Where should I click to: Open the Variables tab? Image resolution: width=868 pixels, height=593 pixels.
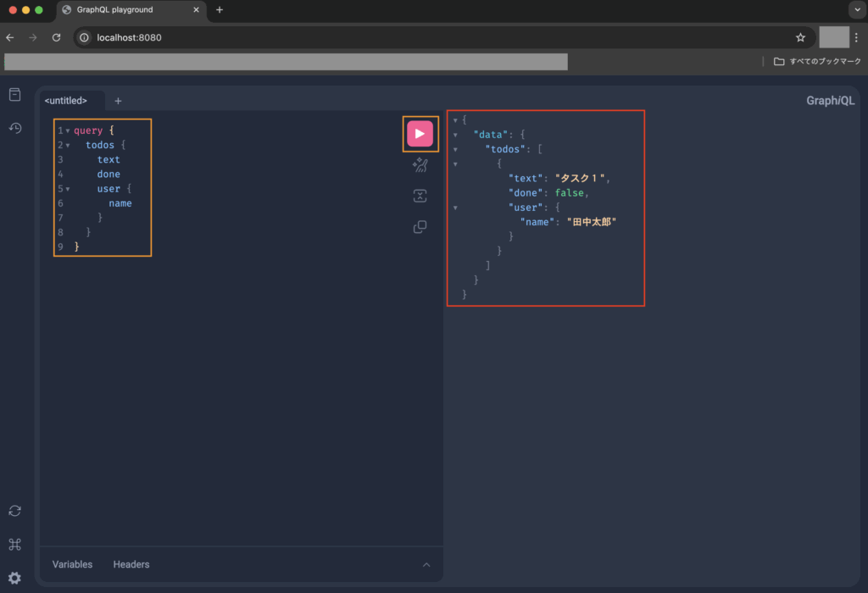pos(72,564)
